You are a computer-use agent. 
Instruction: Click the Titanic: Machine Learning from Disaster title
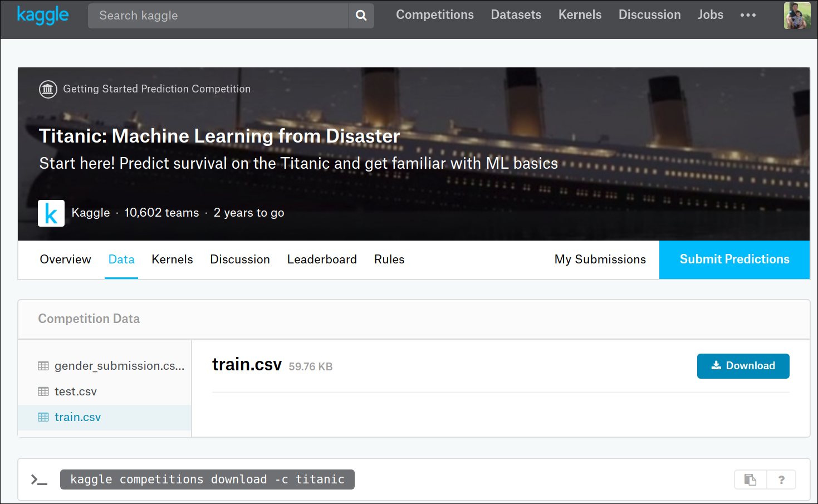coord(219,136)
